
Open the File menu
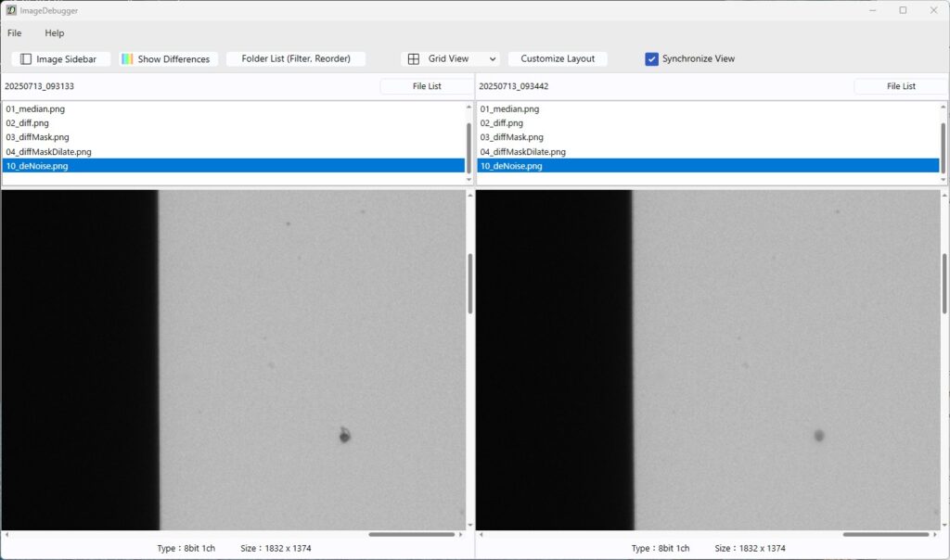tap(15, 33)
